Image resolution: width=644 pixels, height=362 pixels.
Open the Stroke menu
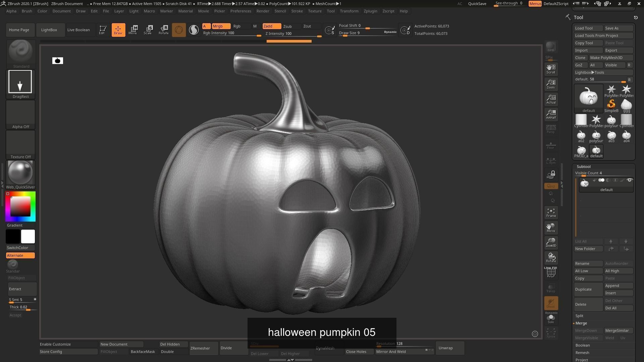(x=297, y=11)
